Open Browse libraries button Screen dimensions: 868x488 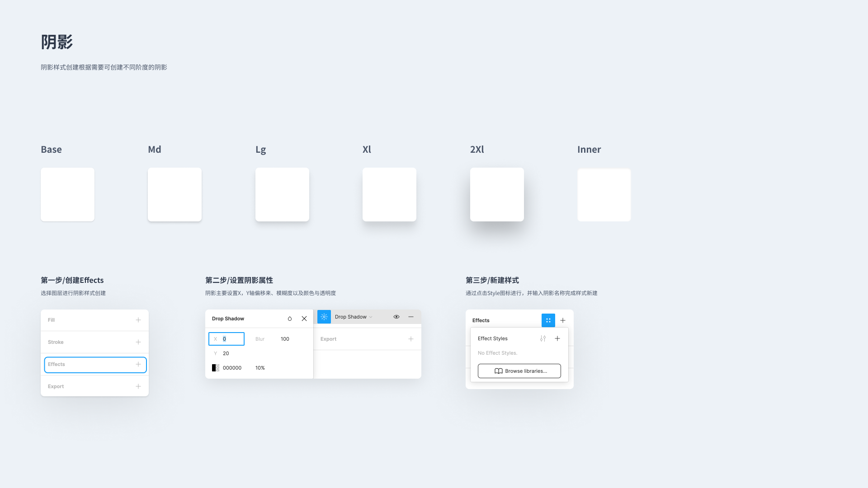tap(519, 371)
